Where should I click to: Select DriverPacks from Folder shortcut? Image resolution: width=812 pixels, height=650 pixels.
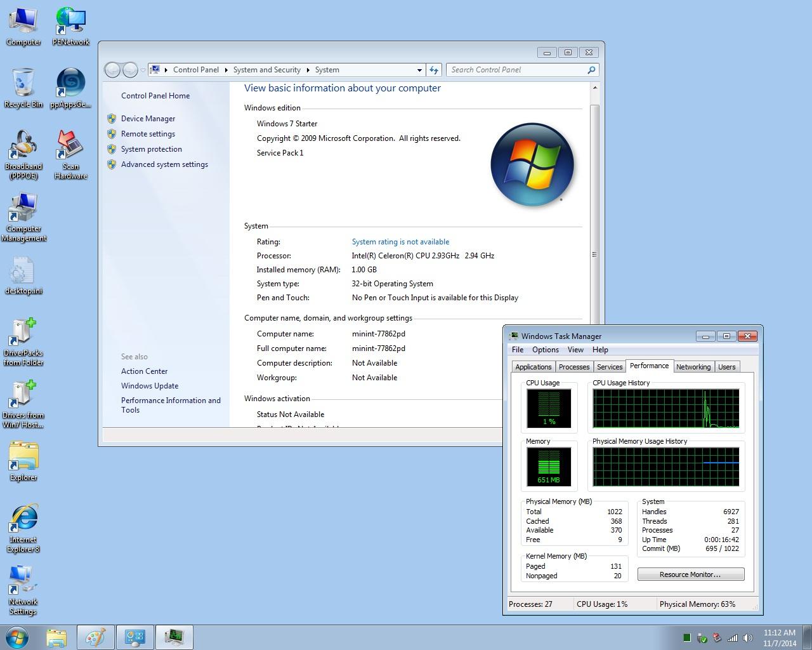tap(23, 342)
